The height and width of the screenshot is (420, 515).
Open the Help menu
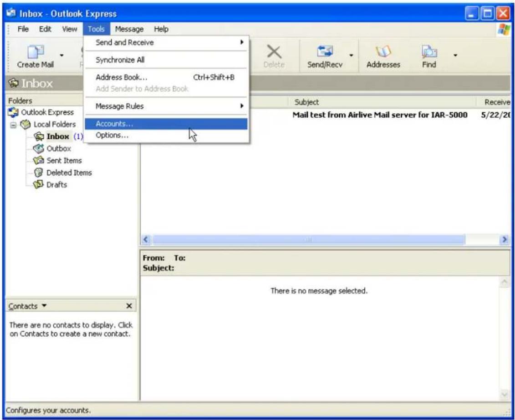click(161, 29)
